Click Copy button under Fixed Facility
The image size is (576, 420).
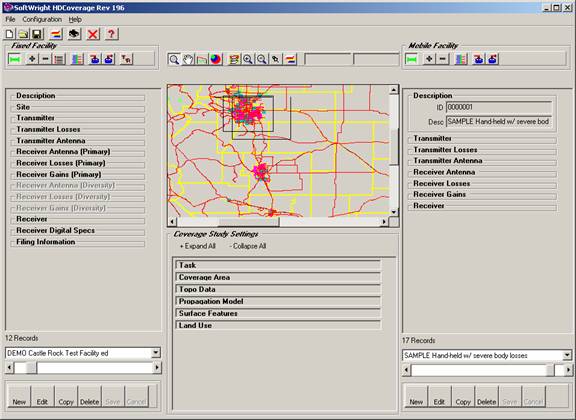66,397
